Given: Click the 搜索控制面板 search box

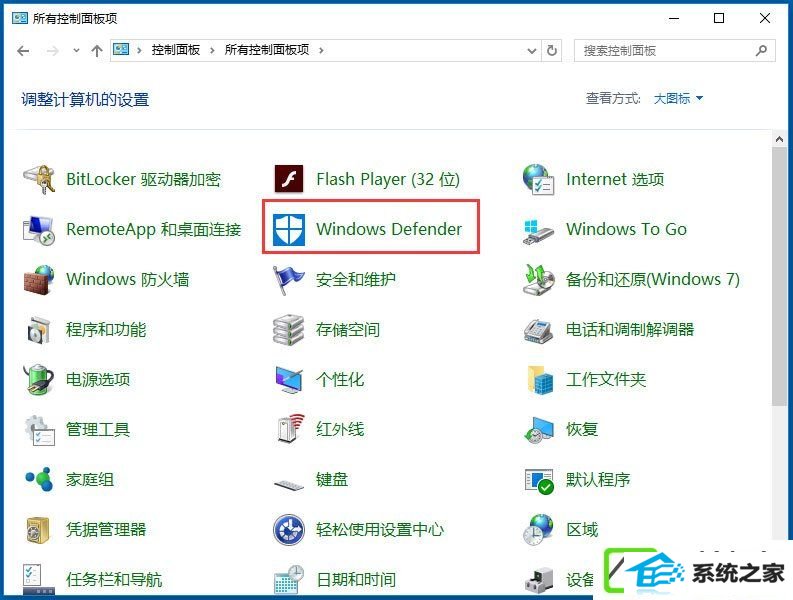Looking at the screenshot, I should [674, 51].
